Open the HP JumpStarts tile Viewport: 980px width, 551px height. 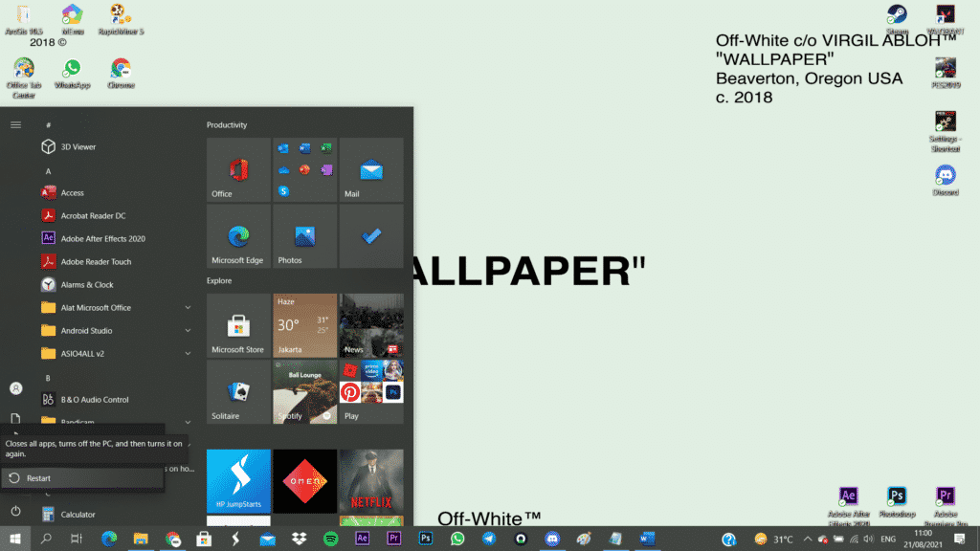pyautogui.click(x=238, y=481)
